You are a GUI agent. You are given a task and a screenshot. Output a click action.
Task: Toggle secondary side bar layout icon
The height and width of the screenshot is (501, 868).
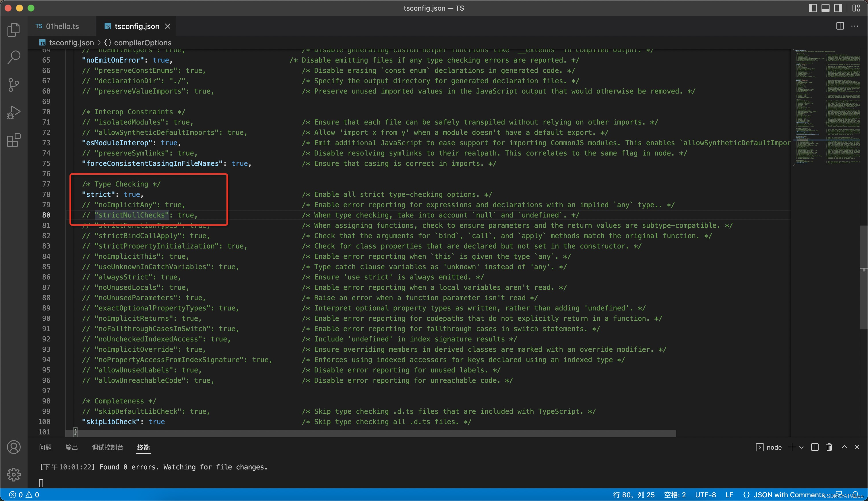click(x=838, y=8)
